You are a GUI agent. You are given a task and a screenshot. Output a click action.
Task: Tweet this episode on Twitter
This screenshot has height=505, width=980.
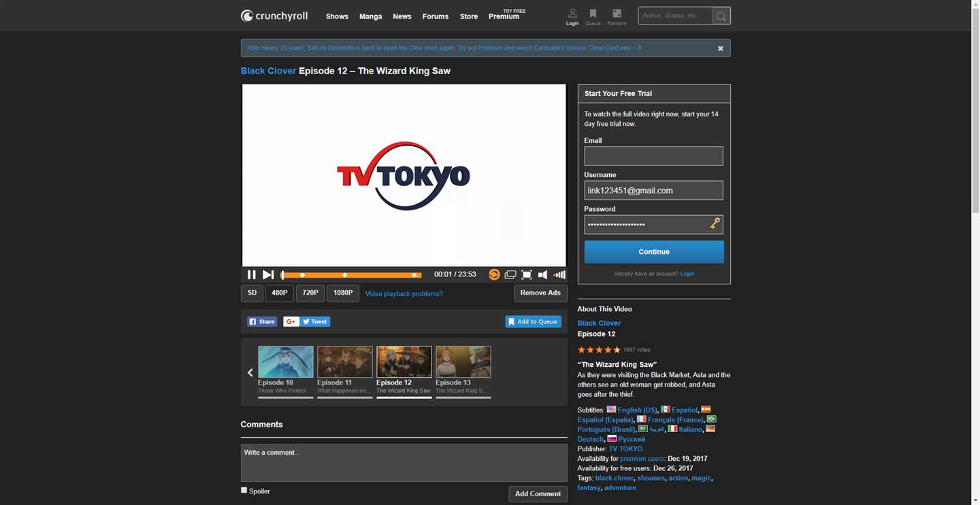pyautogui.click(x=314, y=322)
